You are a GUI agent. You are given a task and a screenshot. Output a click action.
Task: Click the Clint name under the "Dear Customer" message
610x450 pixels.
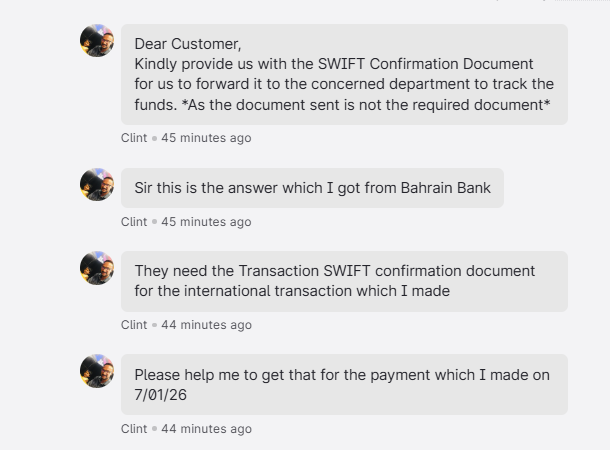pyautogui.click(x=134, y=138)
